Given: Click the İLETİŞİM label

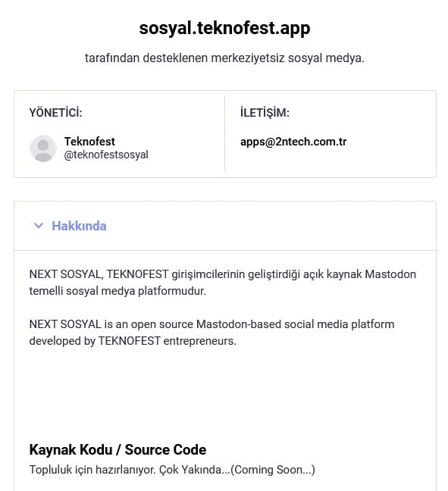Looking at the screenshot, I should [x=265, y=112].
